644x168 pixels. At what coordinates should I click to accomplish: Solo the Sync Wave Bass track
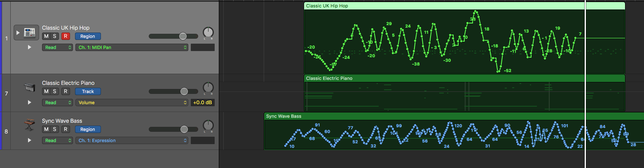54,129
